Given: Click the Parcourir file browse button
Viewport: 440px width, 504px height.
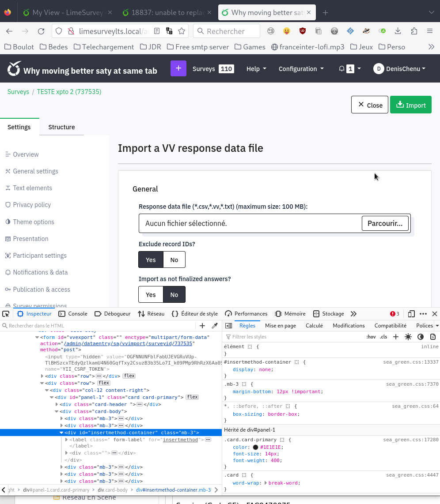Looking at the screenshot, I should click(x=385, y=223).
